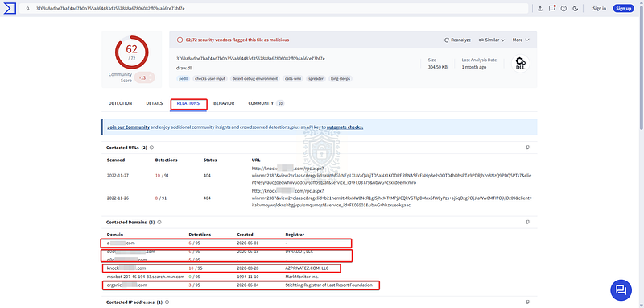Switch to the DETECTION tab
This screenshot has height=308, width=644.
point(120,103)
